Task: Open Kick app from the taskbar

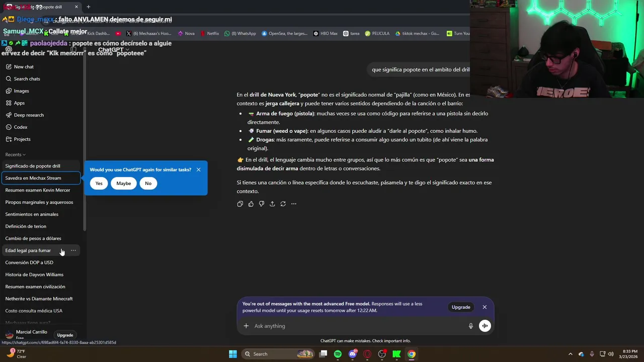Action: (397, 354)
